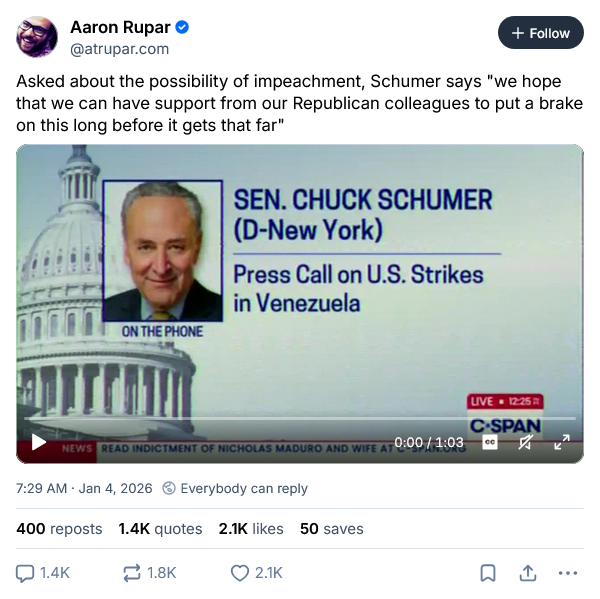Viewport: 600px width, 599px height.
Task: Open Aaron Rupar's profile avatar
Action: coord(37,36)
